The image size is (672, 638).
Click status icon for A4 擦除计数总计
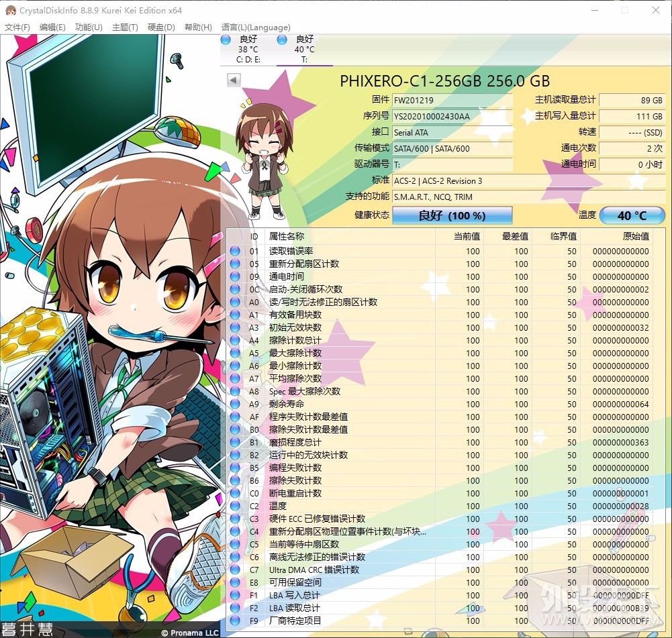point(235,340)
